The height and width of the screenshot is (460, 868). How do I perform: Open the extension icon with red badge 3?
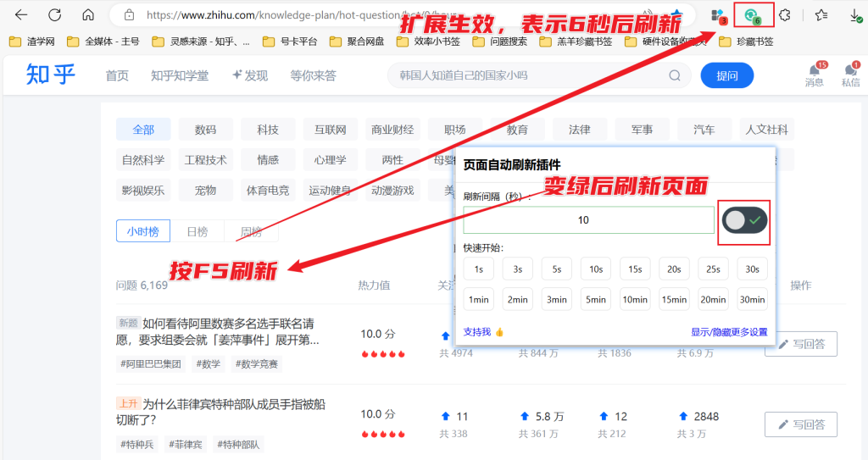[719, 16]
